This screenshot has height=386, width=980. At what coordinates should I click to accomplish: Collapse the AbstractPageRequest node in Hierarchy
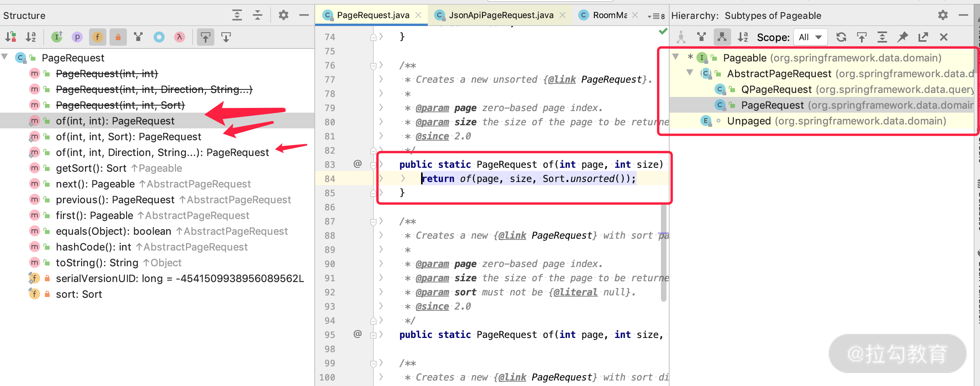click(x=690, y=72)
